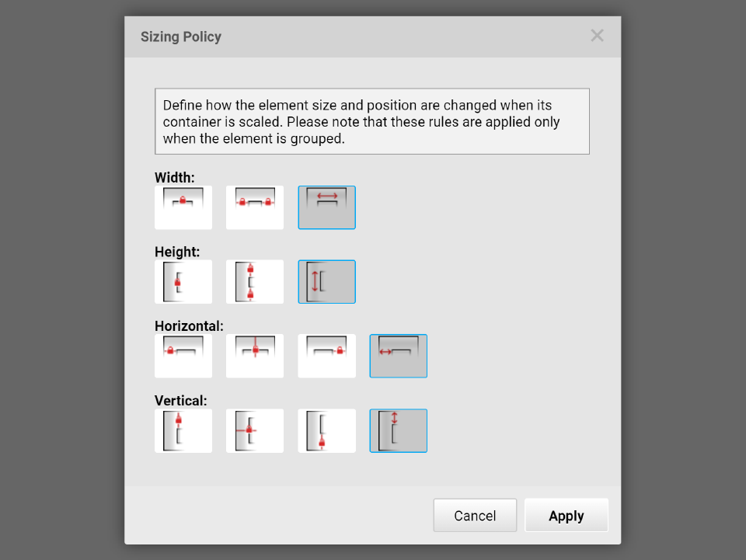This screenshot has width=746, height=560.
Task: Click the Cancel button
Action: tap(475, 516)
